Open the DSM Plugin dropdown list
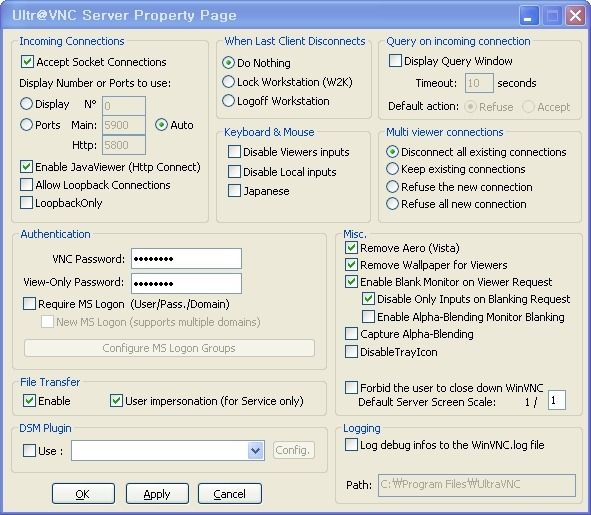Viewport: 591px width, 515px height. pyautogui.click(x=255, y=451)
